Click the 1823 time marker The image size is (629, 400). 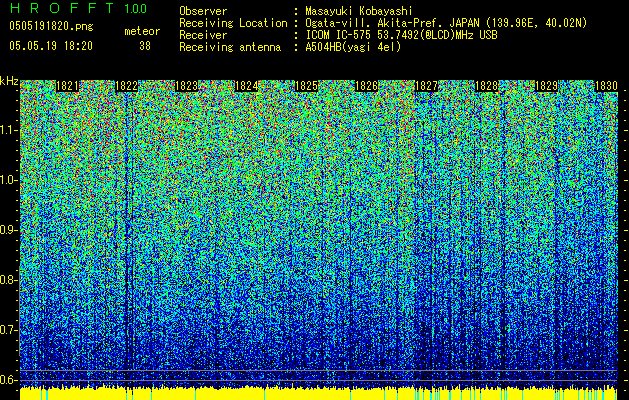187,86
